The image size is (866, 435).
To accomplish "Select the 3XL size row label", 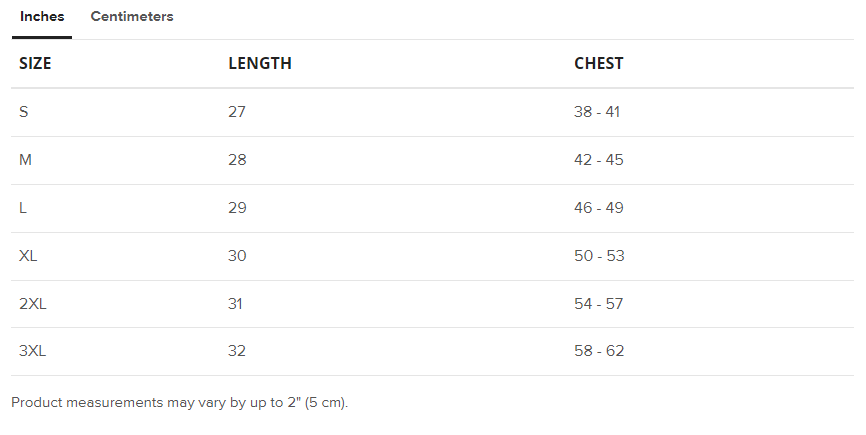I will tap(33, 351).
